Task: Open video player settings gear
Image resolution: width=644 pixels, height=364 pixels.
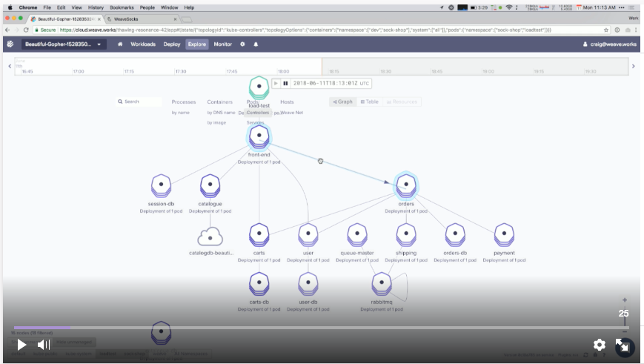Action: (600, 345)
